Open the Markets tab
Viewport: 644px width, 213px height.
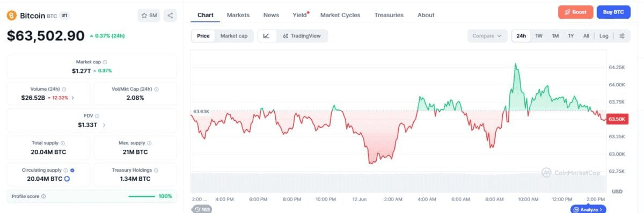[x=238, y=15]
